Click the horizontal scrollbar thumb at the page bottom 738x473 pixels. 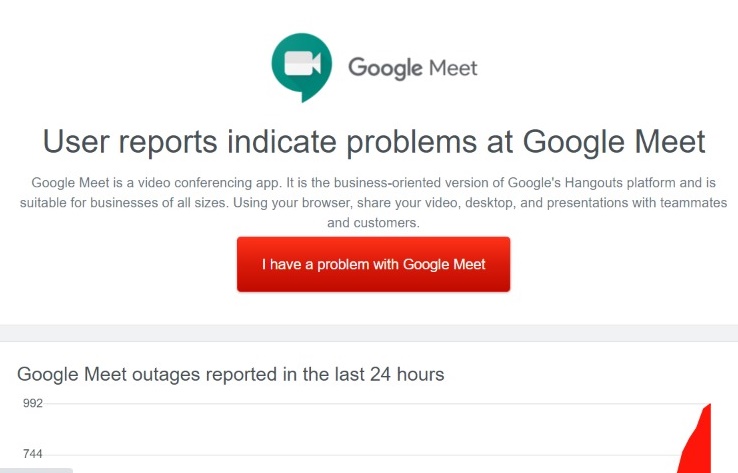pos(36,470)
